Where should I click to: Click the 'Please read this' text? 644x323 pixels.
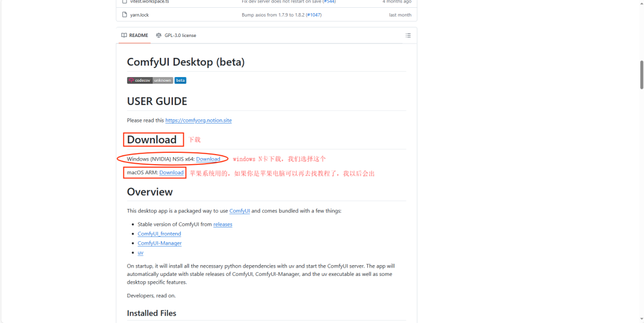click(145, 121)
